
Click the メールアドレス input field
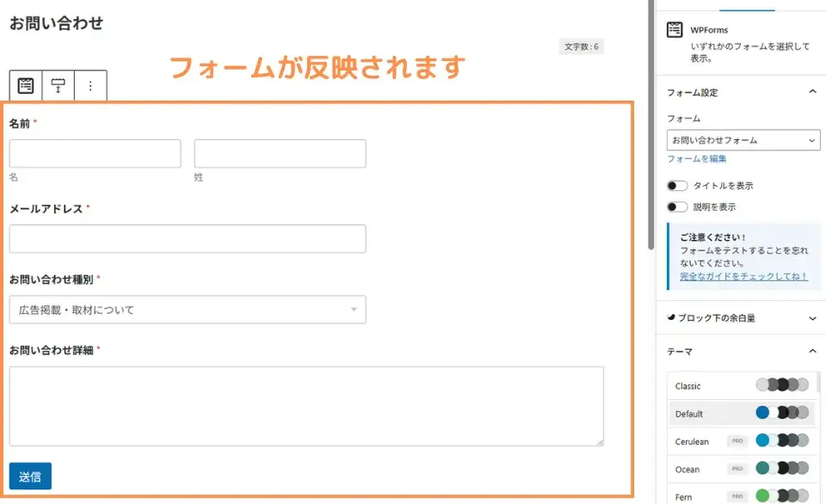188,238
